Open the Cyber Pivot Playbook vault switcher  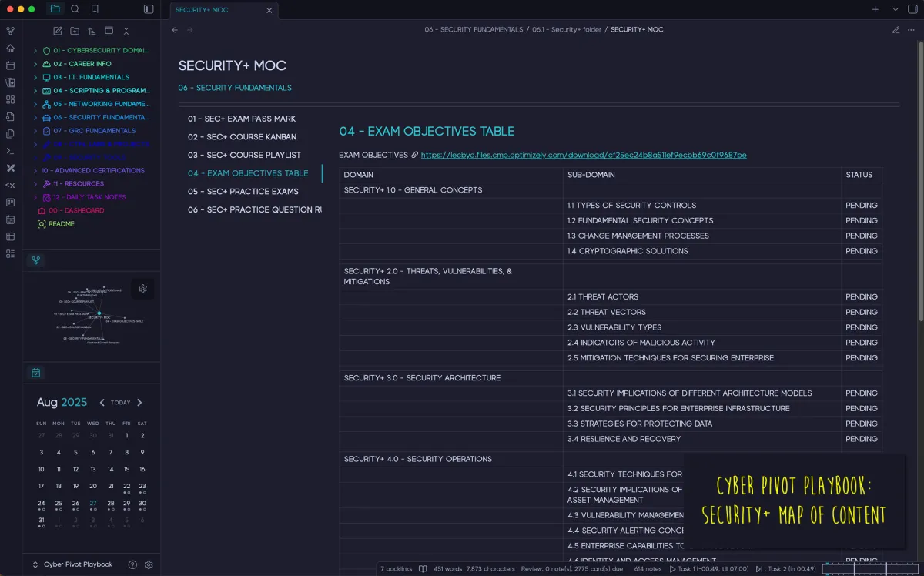[72, 564]
